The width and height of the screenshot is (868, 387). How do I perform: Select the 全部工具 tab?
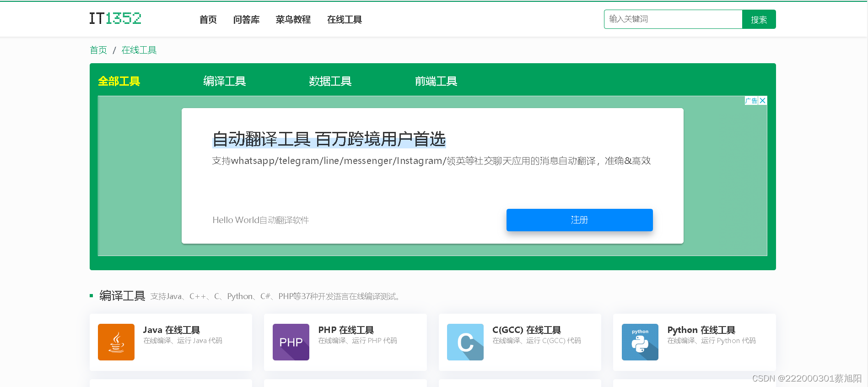(x=119, y=81)
